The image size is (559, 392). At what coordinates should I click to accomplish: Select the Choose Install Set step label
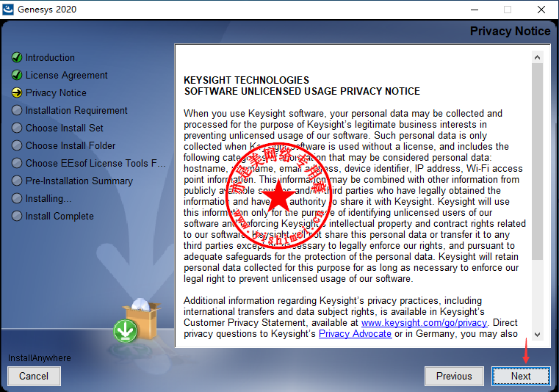click(x=64, y=128)
